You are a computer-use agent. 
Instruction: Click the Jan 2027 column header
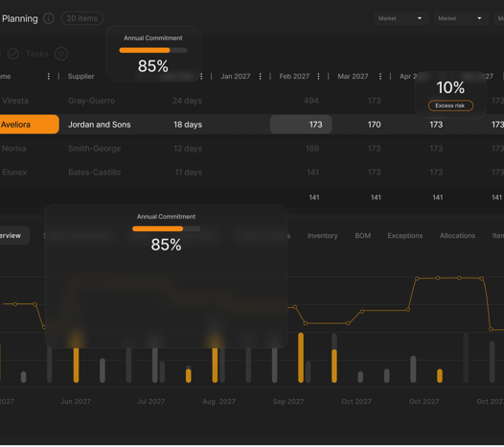(236, 77)
